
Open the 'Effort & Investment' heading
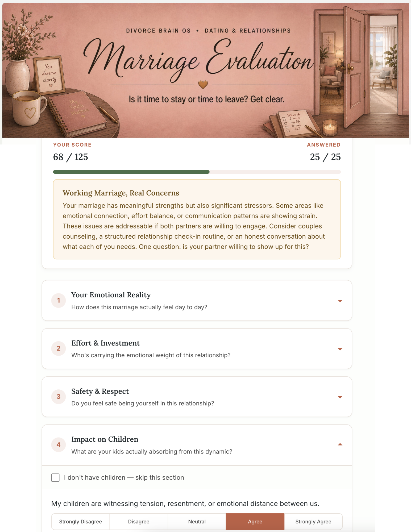tap(105, 343)
